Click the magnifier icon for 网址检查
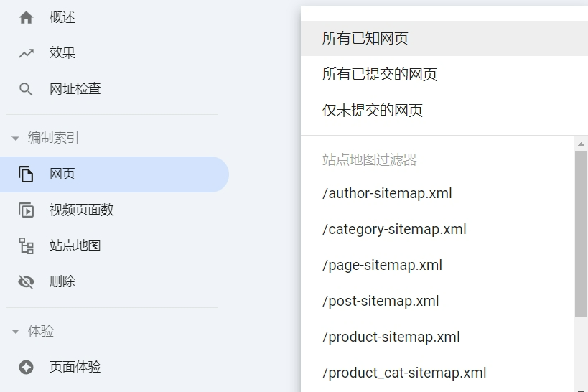This screenshot has width=588, height=392. click(x=27, y=89)
